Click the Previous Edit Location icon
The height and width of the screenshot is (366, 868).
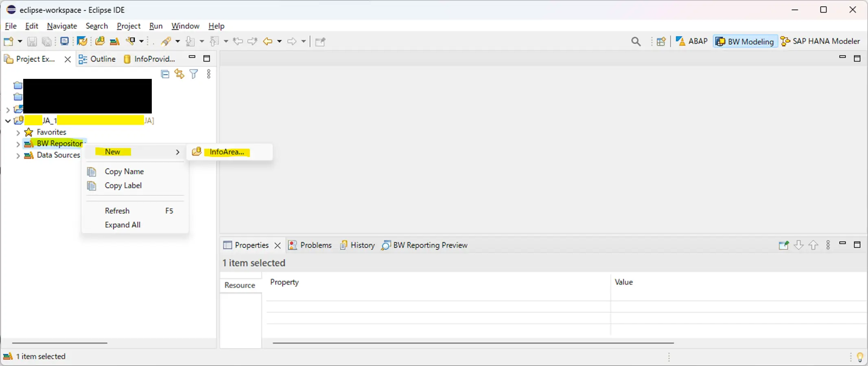238,41
